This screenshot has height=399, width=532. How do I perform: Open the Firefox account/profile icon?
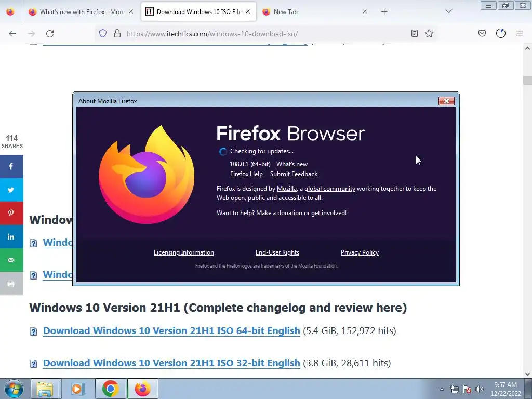pyautogui.click(x=501, y=33)
